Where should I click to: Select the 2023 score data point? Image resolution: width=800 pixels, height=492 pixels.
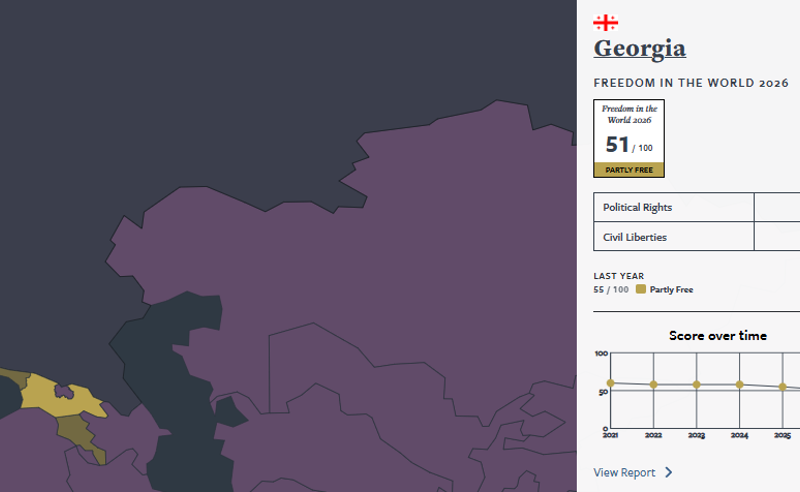[697, 385]
